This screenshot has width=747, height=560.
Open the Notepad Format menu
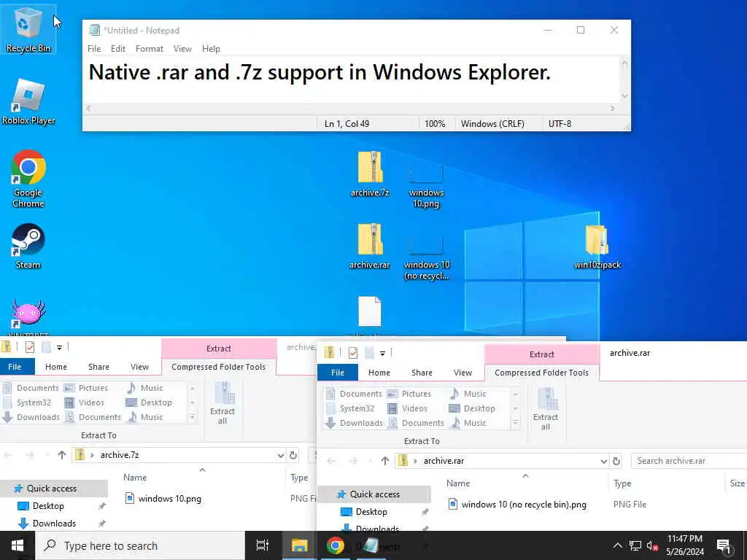click(149, 49)
